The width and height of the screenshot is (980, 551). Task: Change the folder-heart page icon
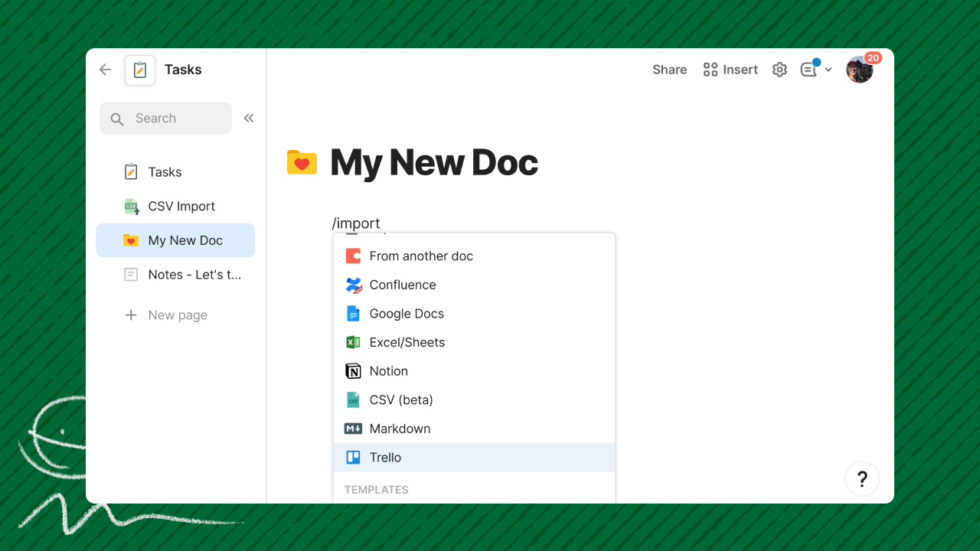(302, 162)
